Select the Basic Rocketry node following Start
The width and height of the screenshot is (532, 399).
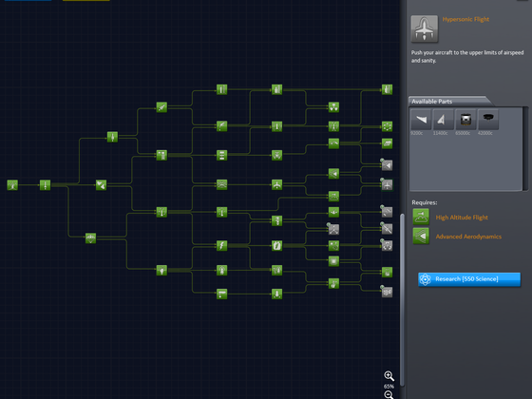[x=45, y=185]
